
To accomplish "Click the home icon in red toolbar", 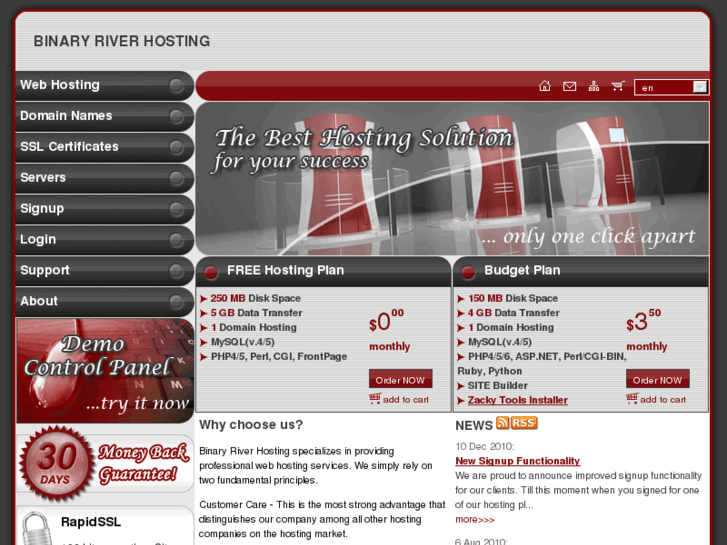I will [x=545, y=86].
